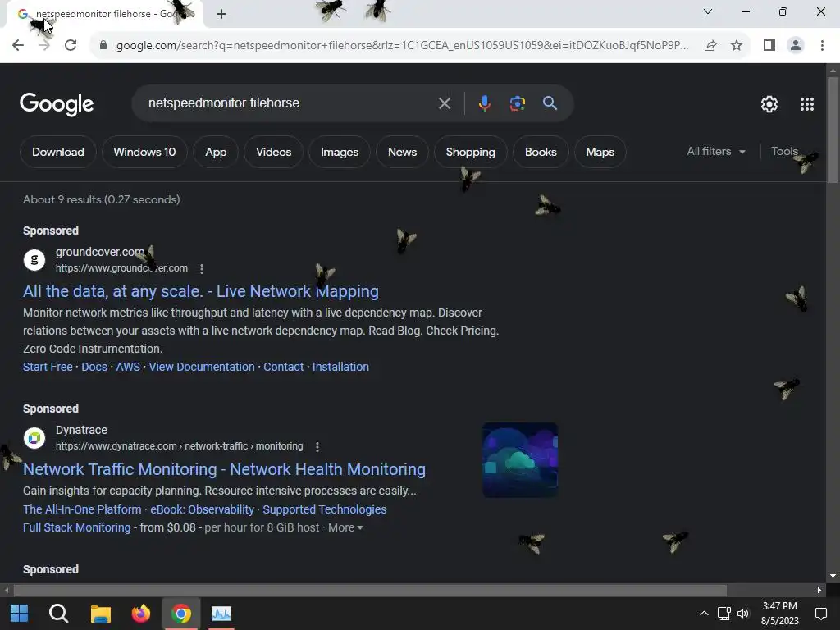Filter results by App
840x630 pixels.
point(216,152)
